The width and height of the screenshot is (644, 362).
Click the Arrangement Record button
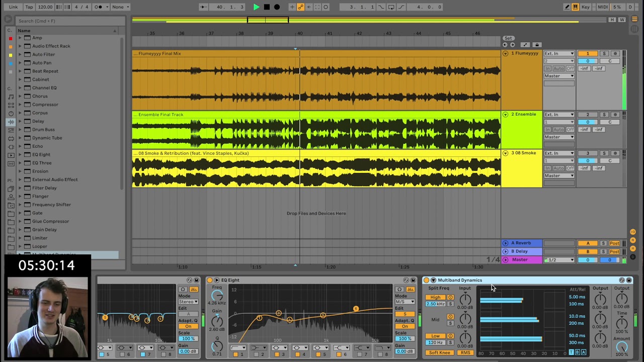click(277, 7)
